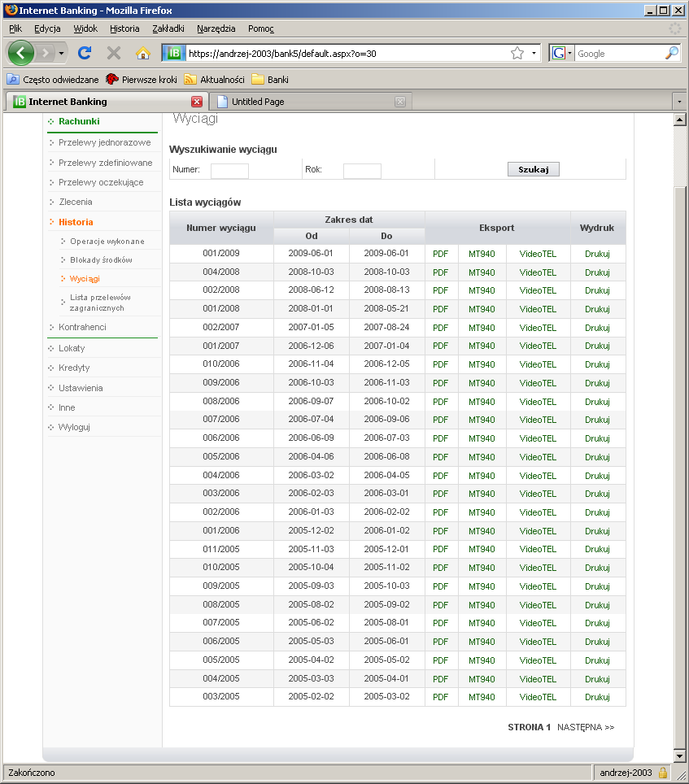
Task: Open the Historia browser menu
Action: click(x=124, y=28)
